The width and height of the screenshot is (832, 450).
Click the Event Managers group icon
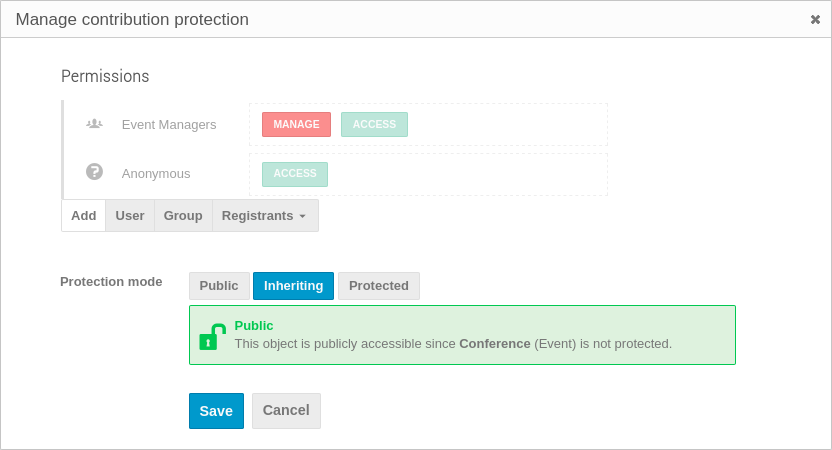[x=94, y=124]
